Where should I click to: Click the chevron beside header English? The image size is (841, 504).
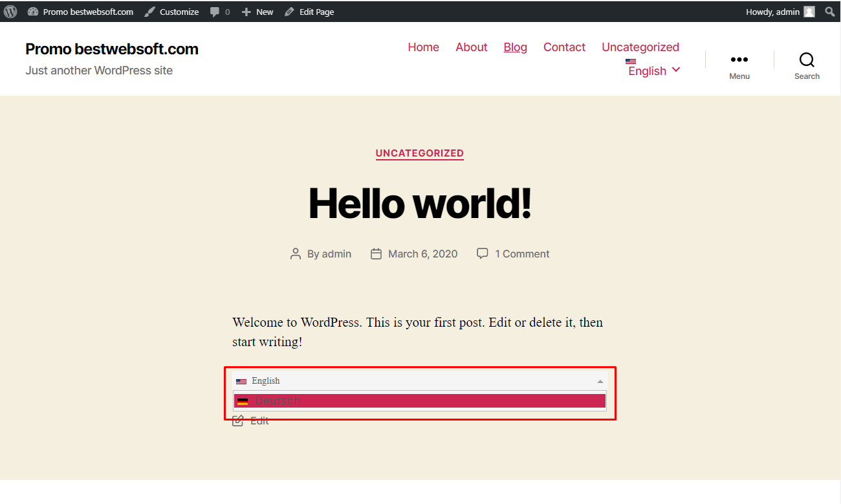pyautogui.click(x=676, y=69)
